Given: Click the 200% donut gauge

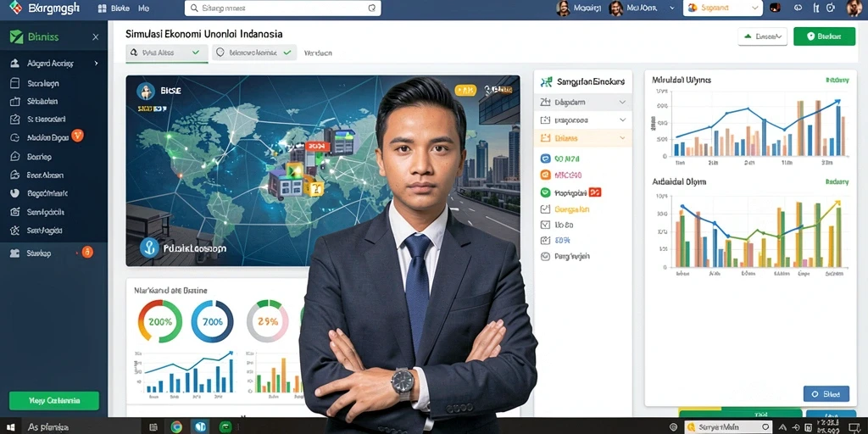Looking at the screenshot, I should pyautogui.click(x=159, y=321).
